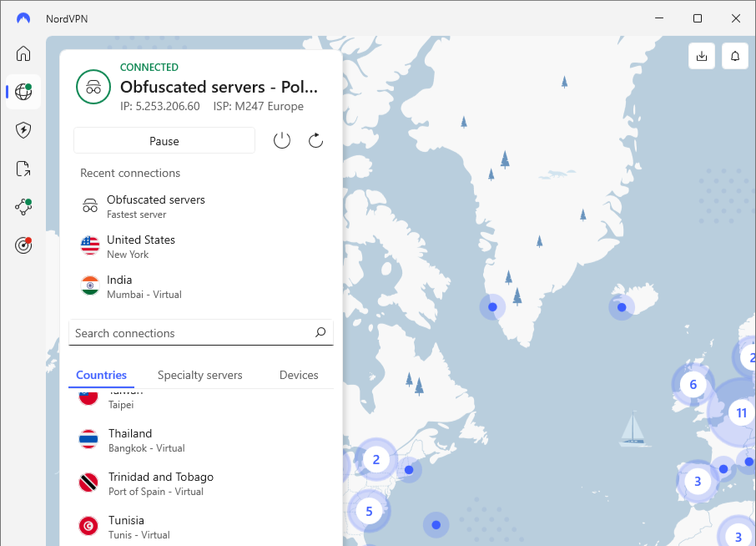Click map cluster marker labeled 6
This screenshot has height=546, width=756.
coord(693,384)
